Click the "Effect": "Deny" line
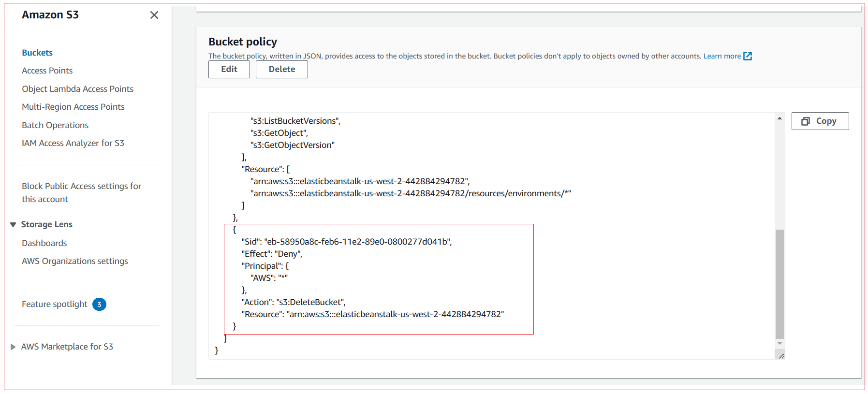This screenshot has width=868, height=394. pos(272,254)
